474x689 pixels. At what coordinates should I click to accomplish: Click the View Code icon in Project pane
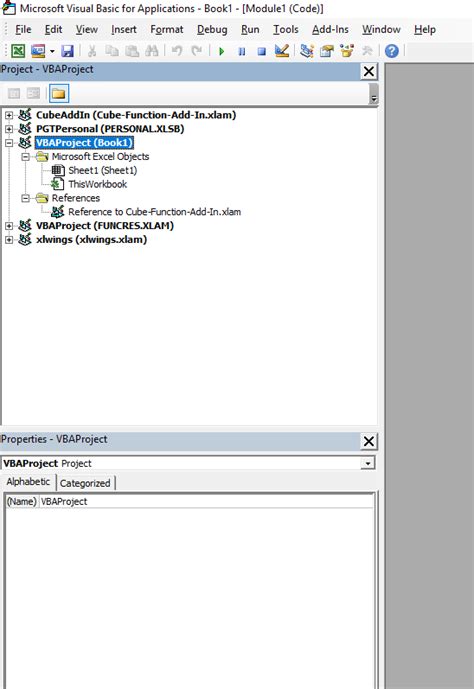[14, 93]
